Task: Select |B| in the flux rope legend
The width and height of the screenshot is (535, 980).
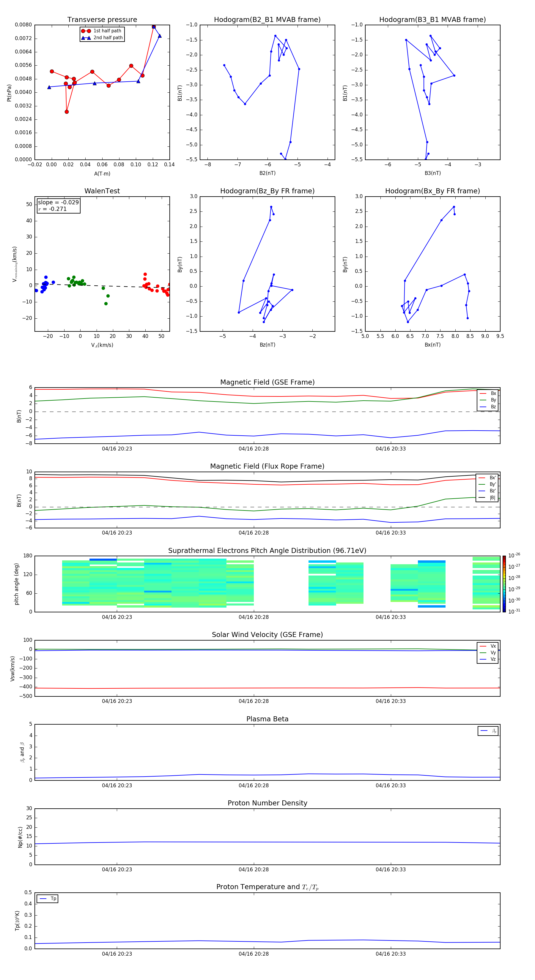Action: (487, 498)
